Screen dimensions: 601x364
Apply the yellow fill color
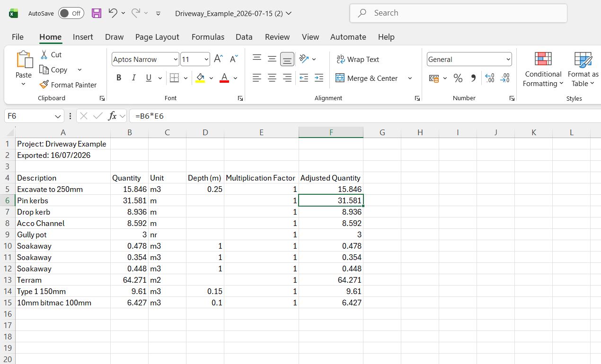point(200,78)
